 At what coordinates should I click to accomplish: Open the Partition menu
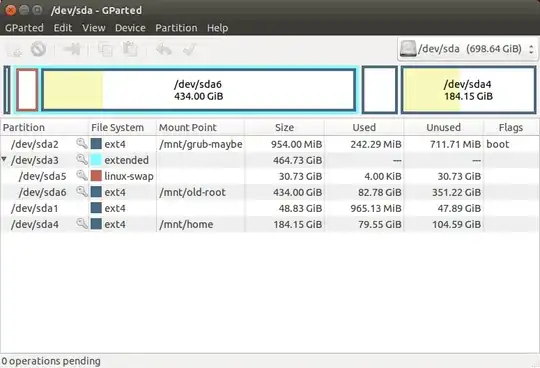pyautogui.click(x=176, y=28)
